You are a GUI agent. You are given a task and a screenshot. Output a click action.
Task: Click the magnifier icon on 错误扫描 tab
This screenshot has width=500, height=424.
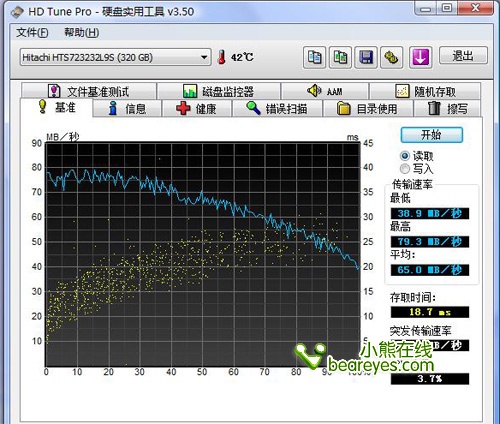tap(253, 108)
